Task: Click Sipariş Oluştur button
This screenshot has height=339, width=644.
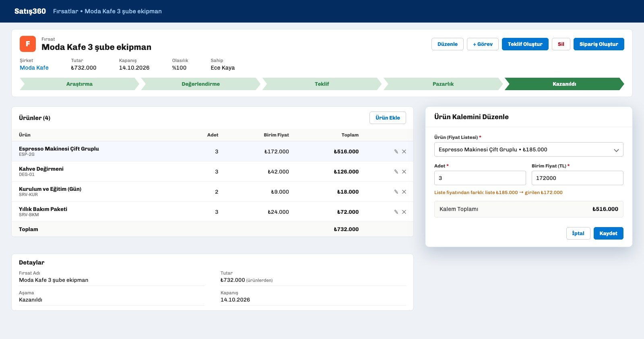Action: [x=599, y=44]
